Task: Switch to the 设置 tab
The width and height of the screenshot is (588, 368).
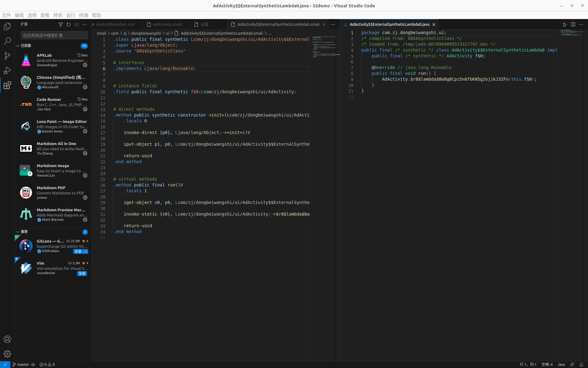Action: [209, 25]
